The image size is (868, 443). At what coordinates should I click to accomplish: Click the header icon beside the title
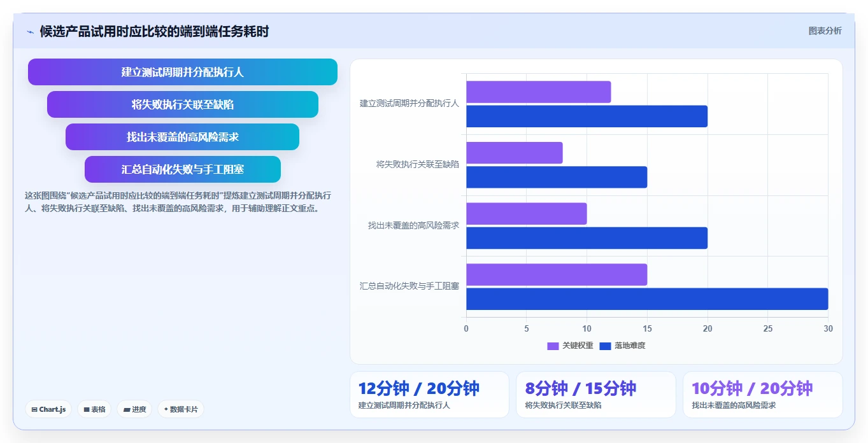tap(30, 32)
